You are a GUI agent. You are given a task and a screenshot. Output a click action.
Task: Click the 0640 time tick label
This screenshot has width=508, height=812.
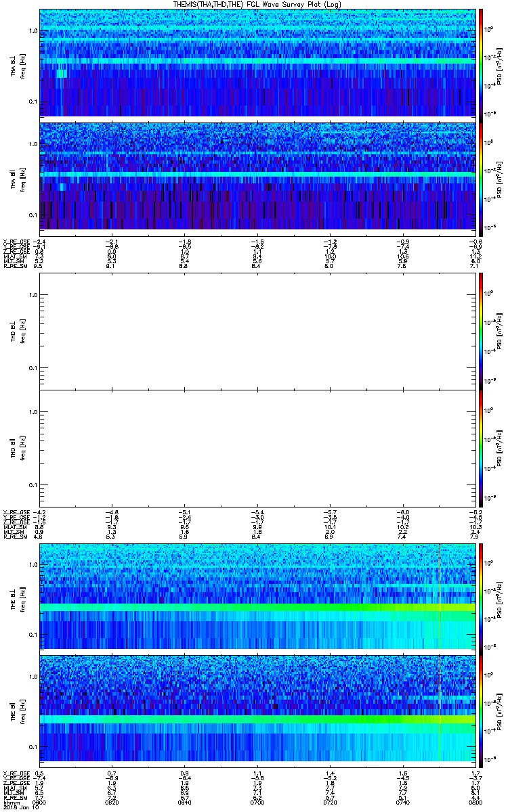184,802
